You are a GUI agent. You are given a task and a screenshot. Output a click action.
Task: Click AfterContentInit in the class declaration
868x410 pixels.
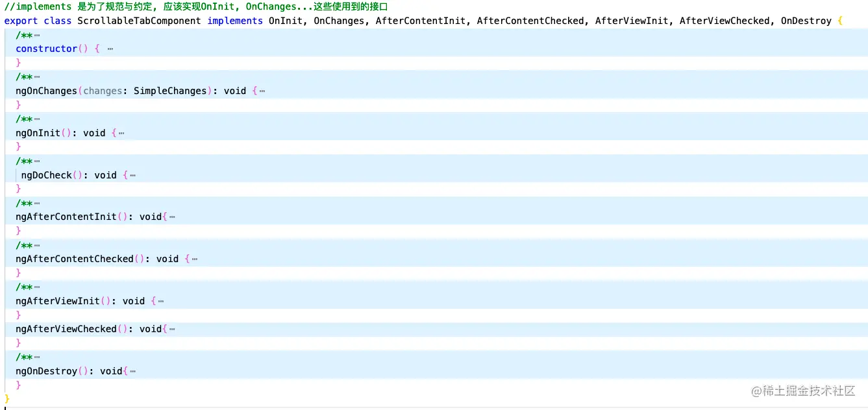(x=421, y=21)
